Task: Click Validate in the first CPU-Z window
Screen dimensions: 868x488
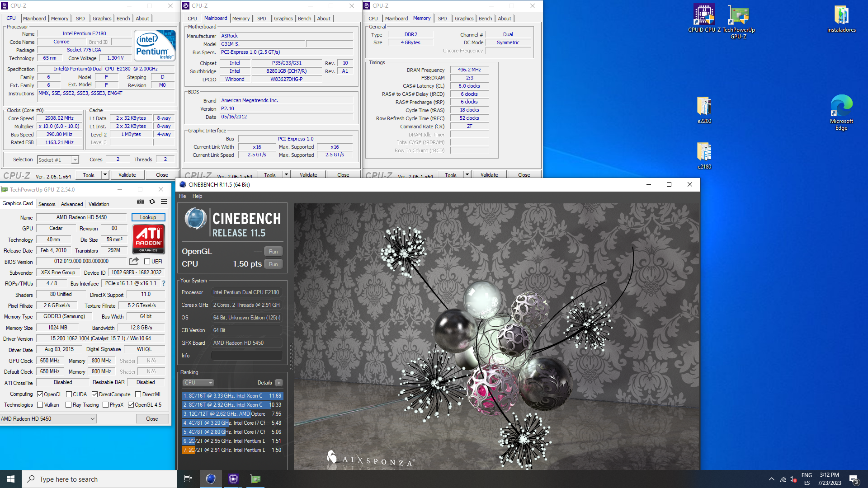Action: 127,175
